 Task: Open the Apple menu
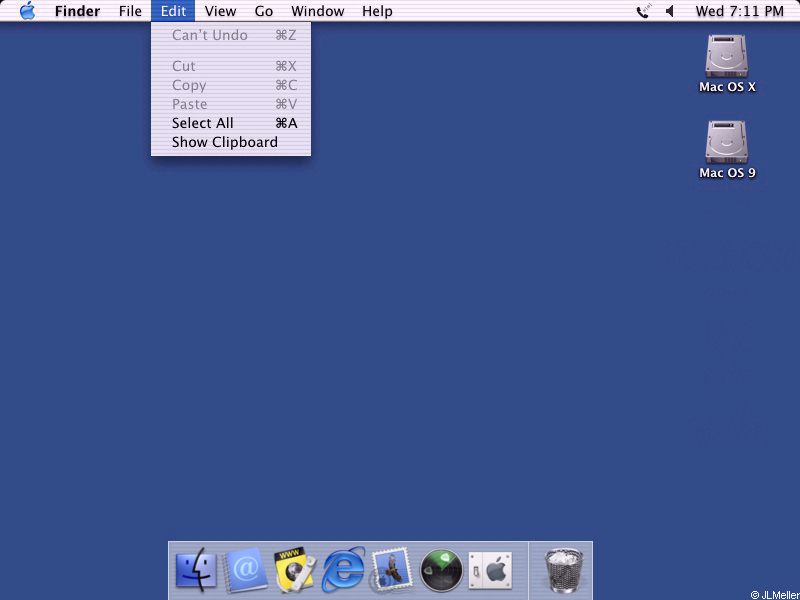tap(28, 11)
